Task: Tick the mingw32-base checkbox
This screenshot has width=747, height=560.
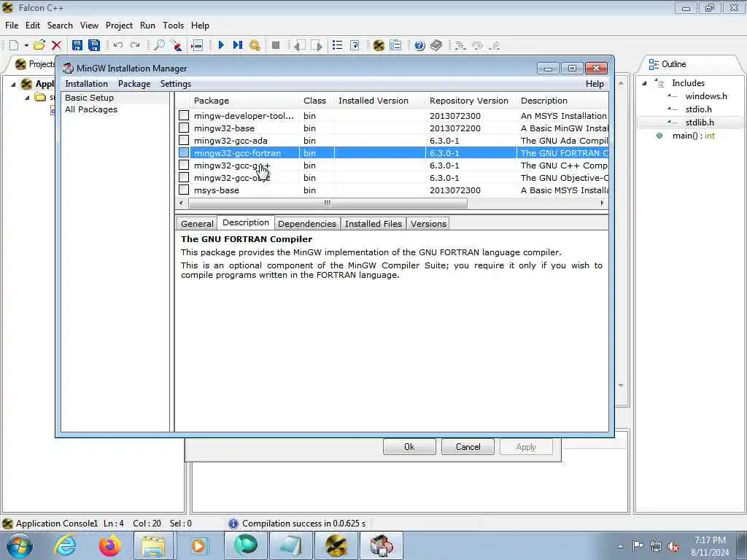Action: (184, 128)
